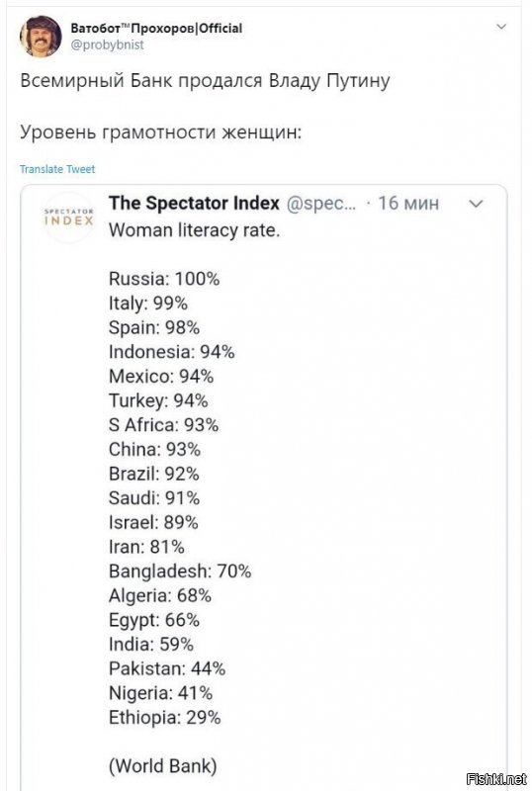
Task: Click the 'Saudi: 91%' entry
Action: 154,498
